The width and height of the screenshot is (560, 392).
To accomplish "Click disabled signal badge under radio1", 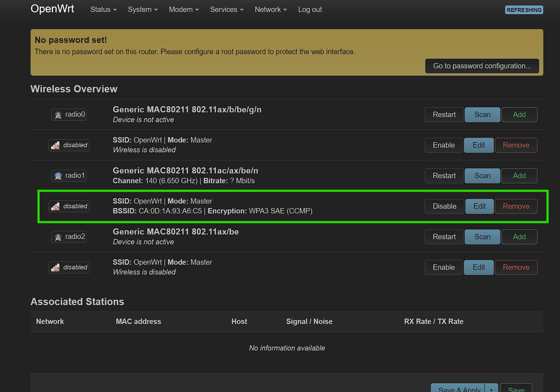I will pyautogui.click(x=69, y=206).
